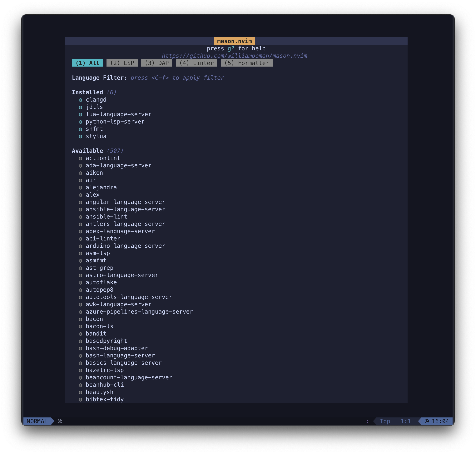The height and width of the screenshot is (454, 476).
Task: Open the mason.nvim GitHub link
Action: coord(234,56)
